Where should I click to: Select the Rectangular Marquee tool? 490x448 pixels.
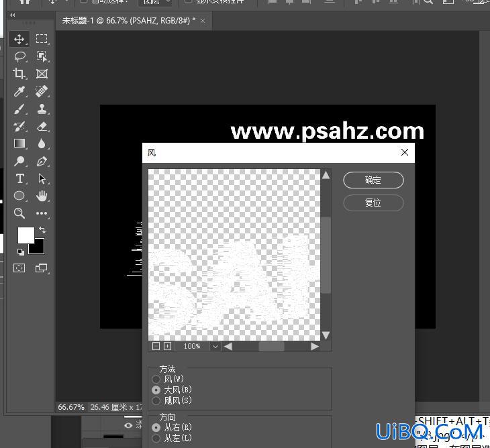click(42, 39)
